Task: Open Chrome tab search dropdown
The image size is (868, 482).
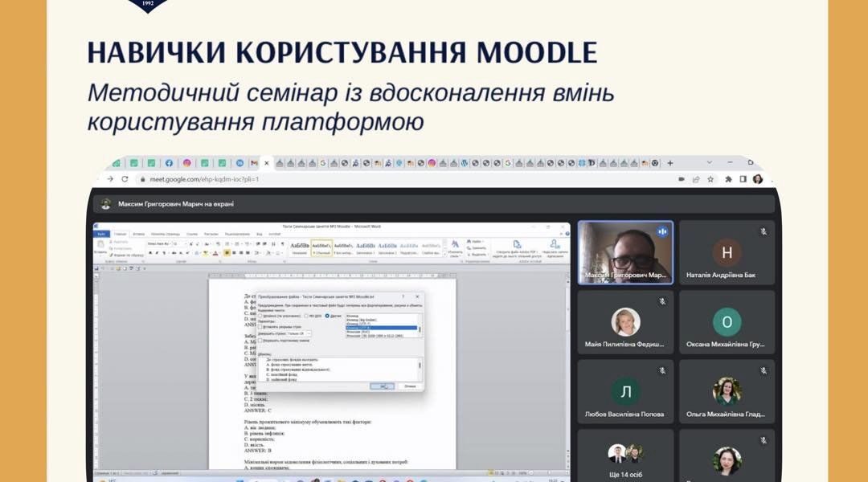Action: [709, 163]
